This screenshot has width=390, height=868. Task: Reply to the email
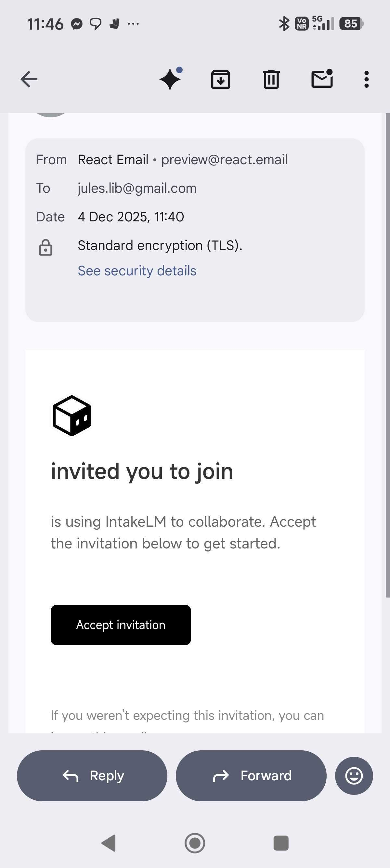coord(92,776)
